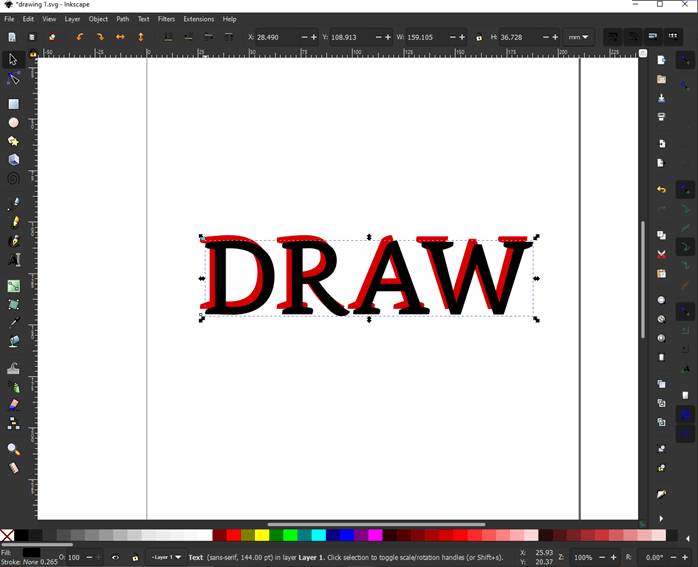Image resolution: width=698 pixels, height=567 pixels.
Task: Select the Calligraphy tool
Action: [13, 241]
